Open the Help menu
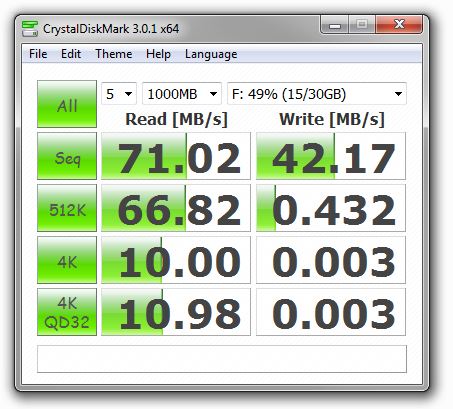Screen dimensions: 453x409 (x=158, y=54)
